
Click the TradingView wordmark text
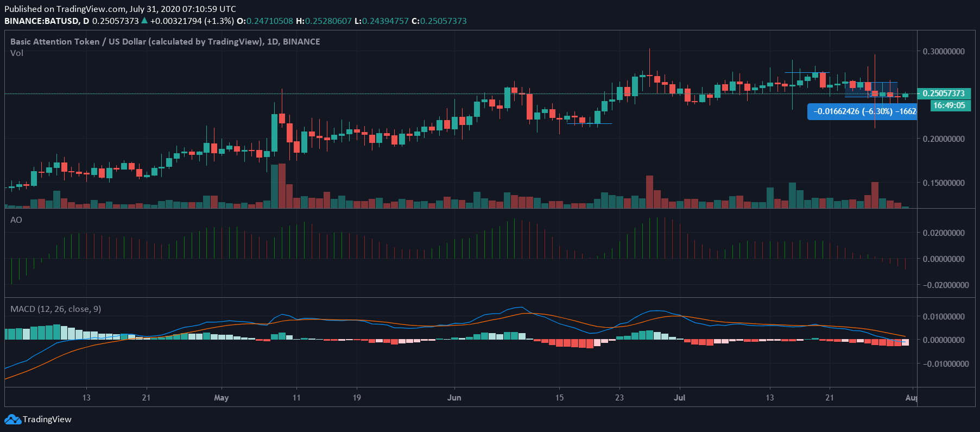coord(47,420)
